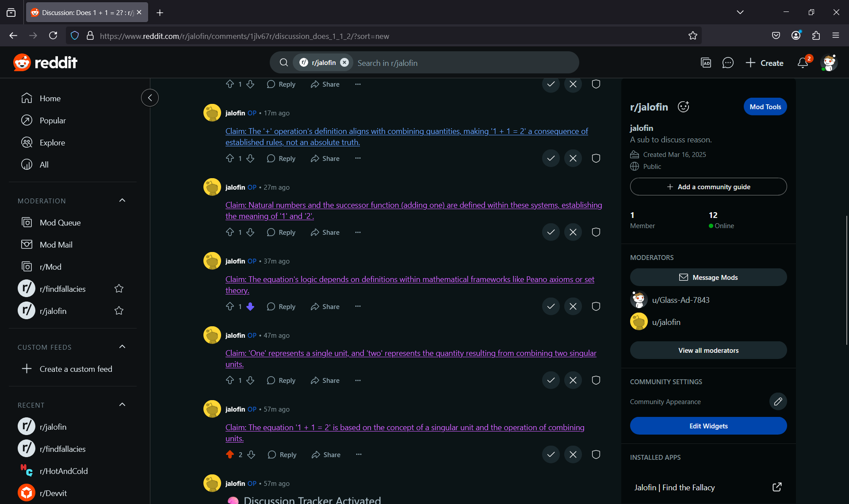The width and height of the screenshot is (849, 504).
Task: Open Mod Queue in sidebar
Action: coord(60,222)
